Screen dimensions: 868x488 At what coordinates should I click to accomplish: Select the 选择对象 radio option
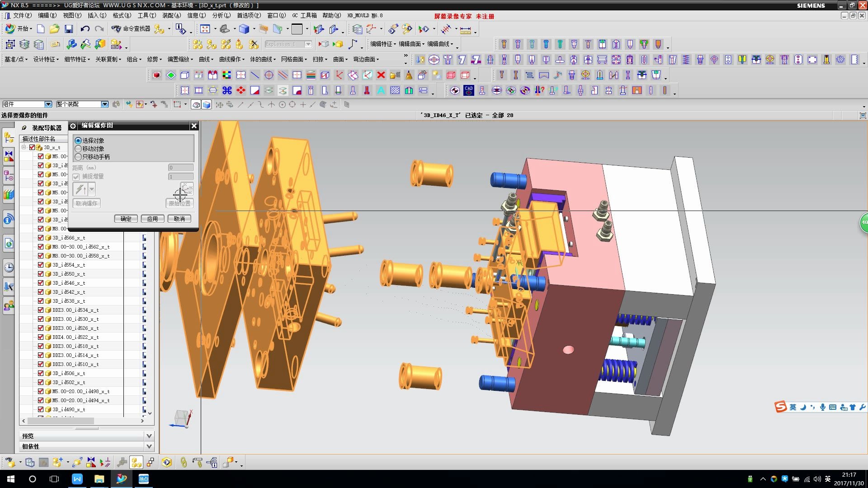point(79,141)
